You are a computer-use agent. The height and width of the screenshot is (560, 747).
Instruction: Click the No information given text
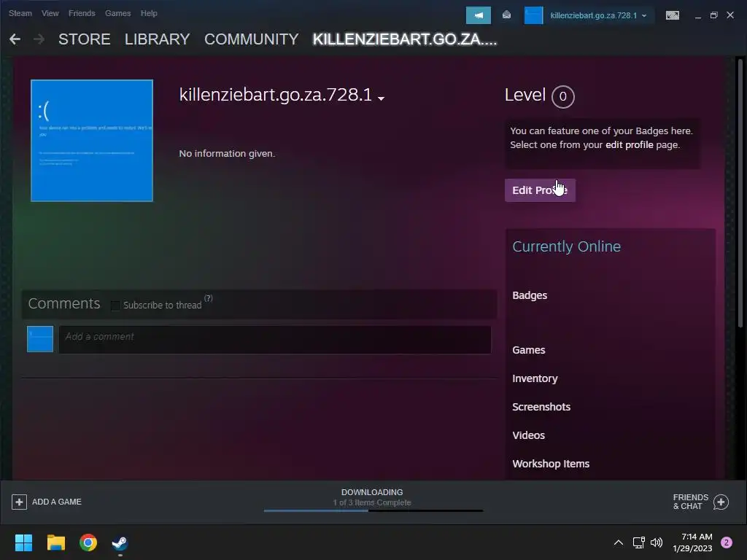[228, 153]
